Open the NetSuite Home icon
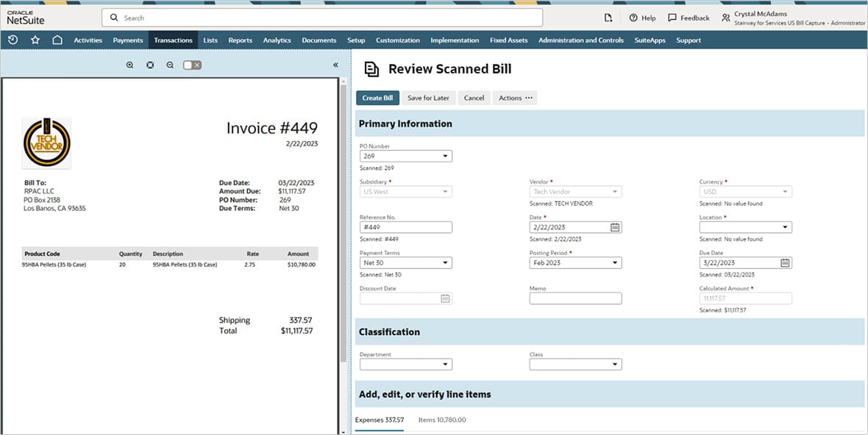Screen dimensions: 868x435 58,40
